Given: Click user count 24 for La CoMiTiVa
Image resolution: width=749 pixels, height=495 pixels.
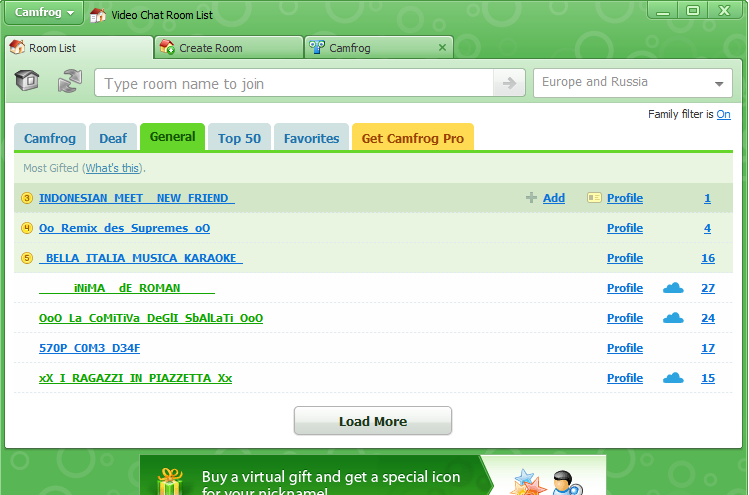Looking at the screenshot, I should 708,318.
